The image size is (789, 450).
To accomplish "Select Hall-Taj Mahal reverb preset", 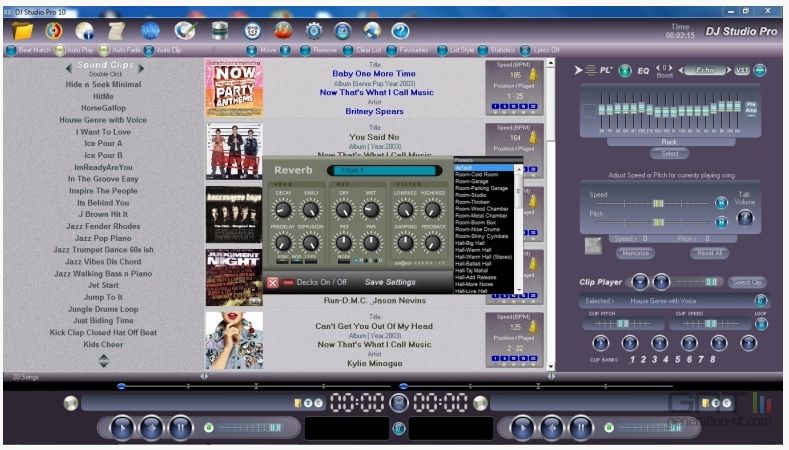I will 471,270.
